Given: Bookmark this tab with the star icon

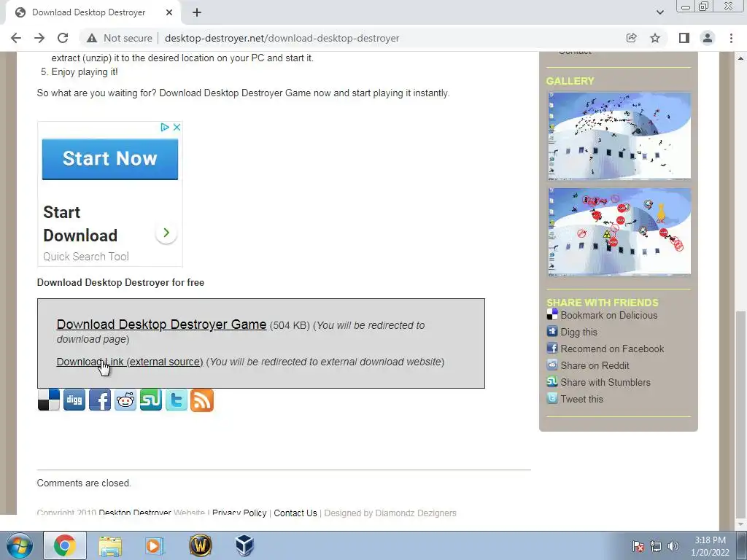Looking at the screenshot, I should [655, 38].
